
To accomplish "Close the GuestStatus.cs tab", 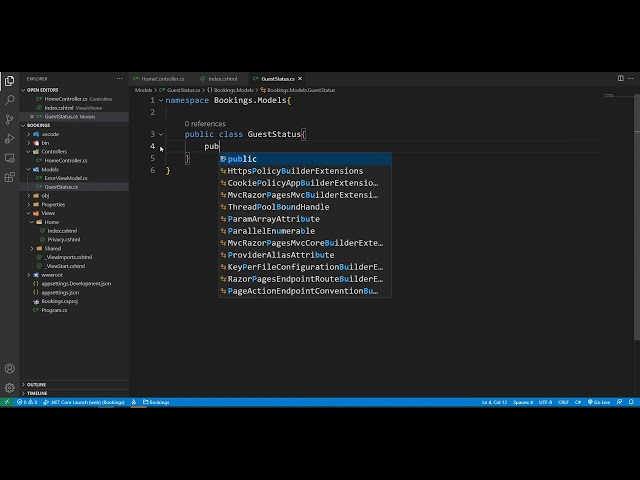I will coord(300,79).
